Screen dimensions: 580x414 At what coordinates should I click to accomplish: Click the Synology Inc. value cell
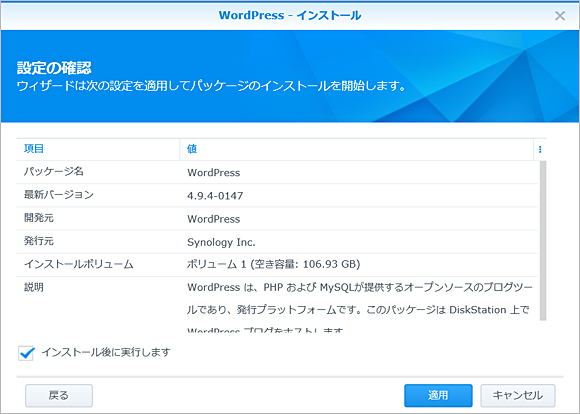coord(221,242)
